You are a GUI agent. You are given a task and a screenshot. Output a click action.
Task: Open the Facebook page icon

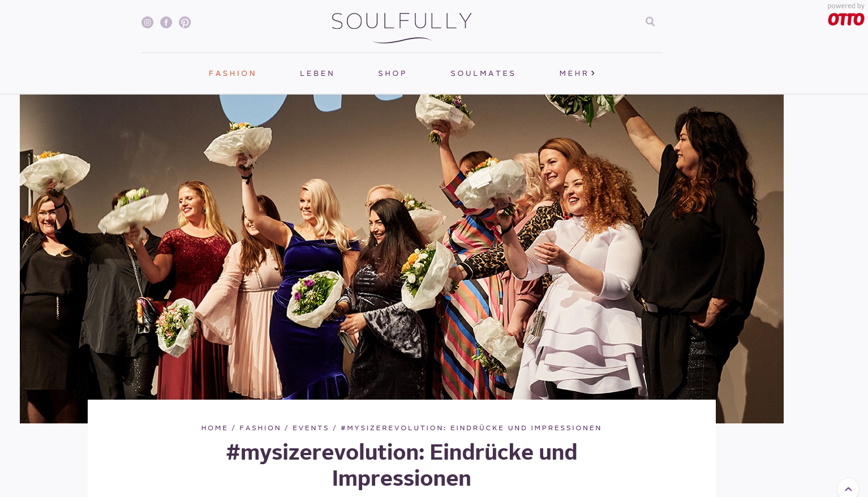pyautogui.click(x=166, y=23)
